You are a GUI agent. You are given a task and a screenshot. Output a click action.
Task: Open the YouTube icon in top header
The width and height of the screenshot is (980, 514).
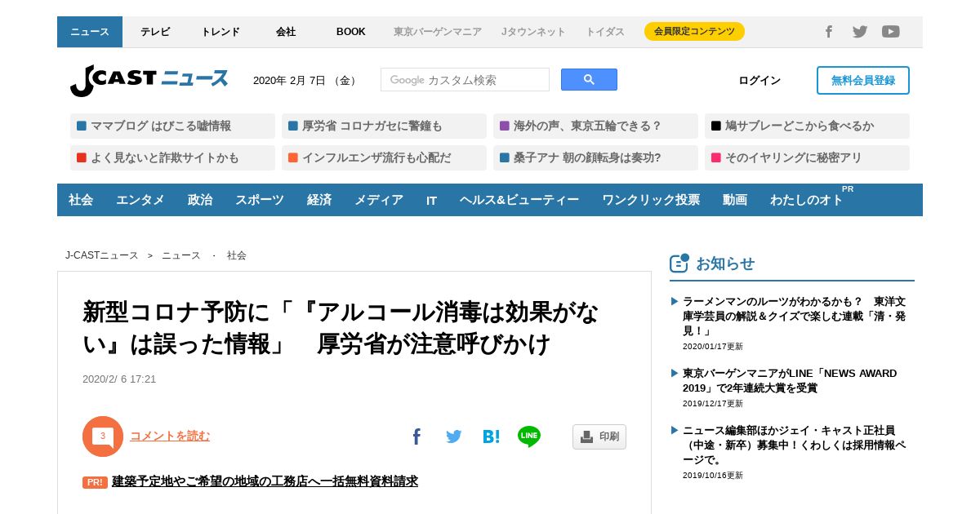click(891, 32)
